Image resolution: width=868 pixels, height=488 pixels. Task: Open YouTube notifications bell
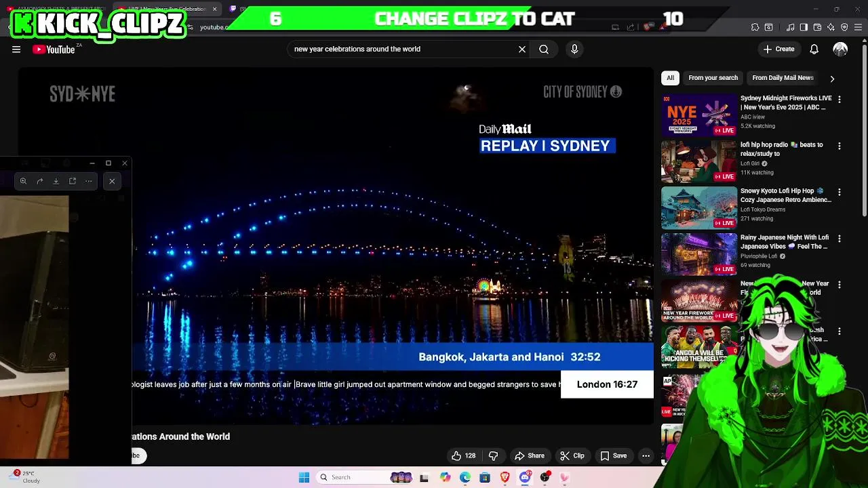point(814,49)
